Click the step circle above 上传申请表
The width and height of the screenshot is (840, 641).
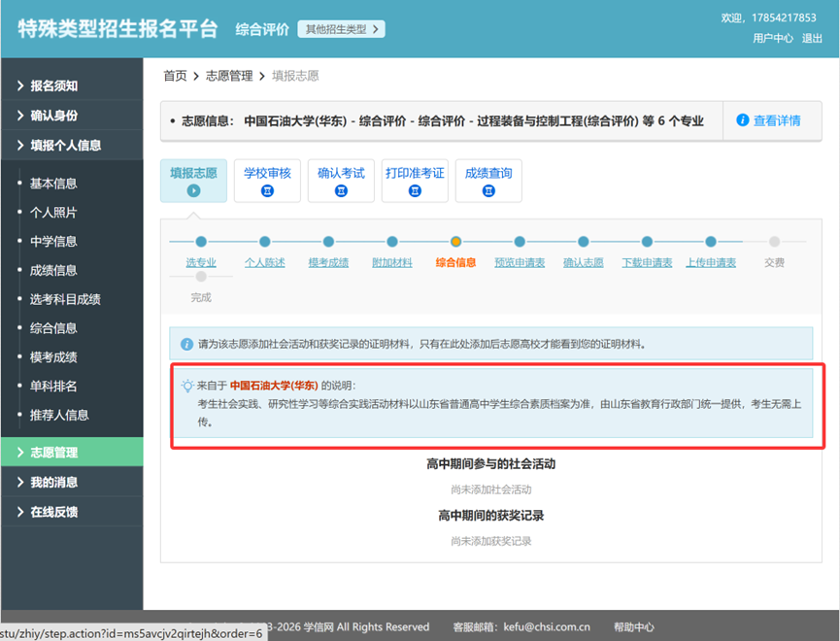(711, 242)
